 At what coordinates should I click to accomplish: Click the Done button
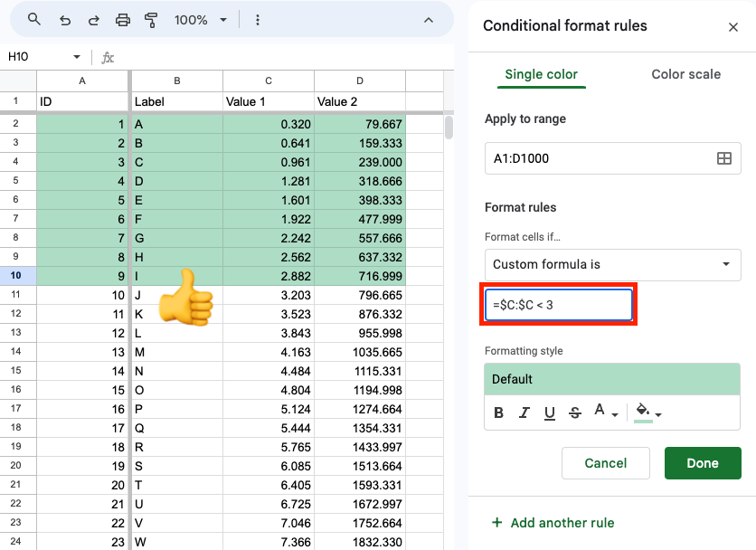point(703,462)
